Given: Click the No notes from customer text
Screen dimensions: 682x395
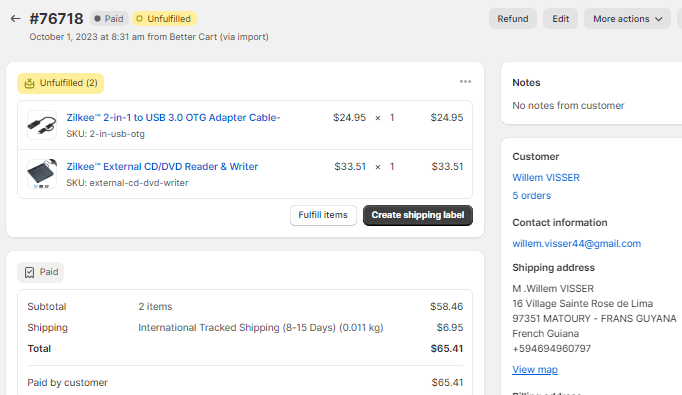Looking at the screenshot, I should click(568, 106).
